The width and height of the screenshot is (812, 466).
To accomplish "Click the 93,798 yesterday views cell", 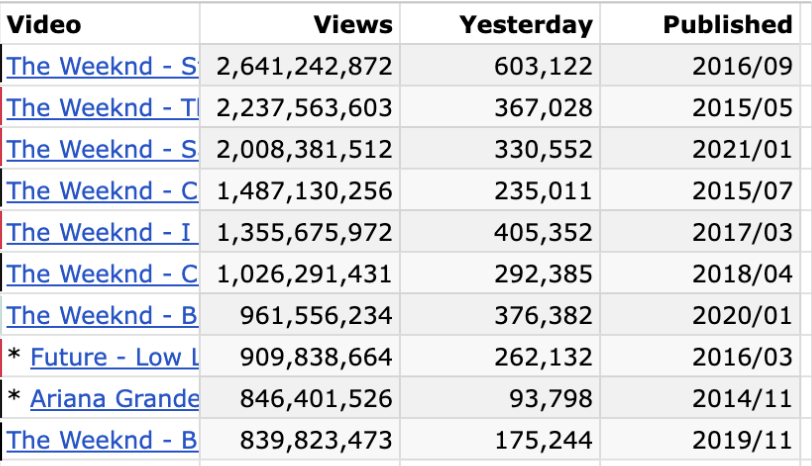I will point(555,399).
